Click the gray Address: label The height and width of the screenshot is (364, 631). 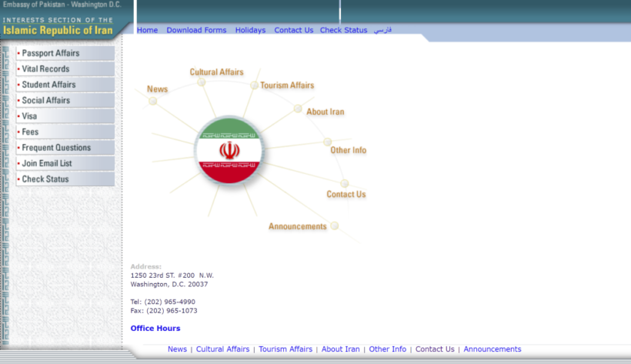(x=145, y=266)
